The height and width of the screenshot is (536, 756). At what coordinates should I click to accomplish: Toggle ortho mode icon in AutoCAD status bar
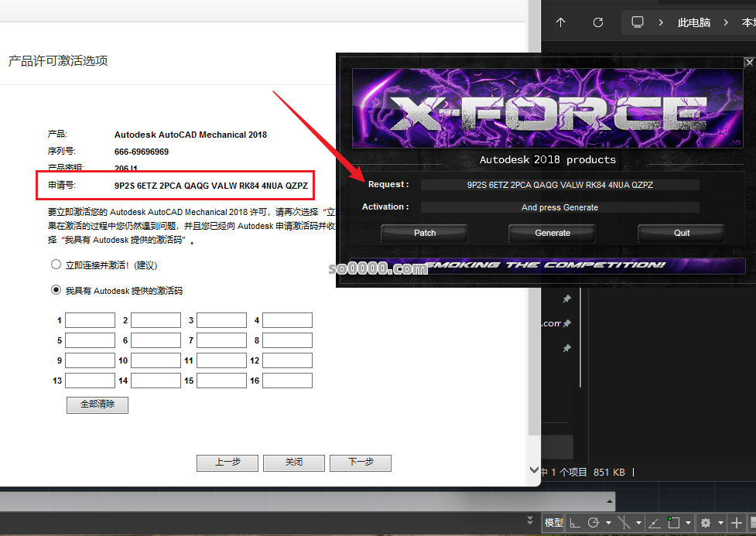coord(575,523)
